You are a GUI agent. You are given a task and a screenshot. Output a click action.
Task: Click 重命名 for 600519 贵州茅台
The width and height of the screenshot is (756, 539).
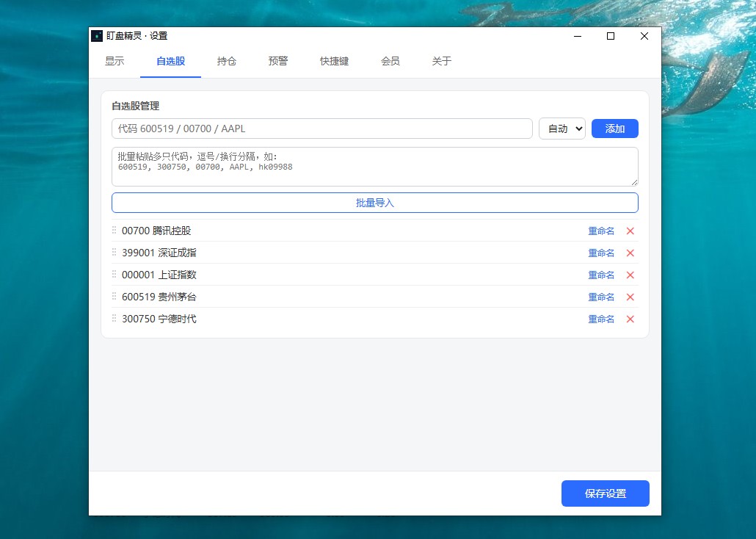tap(601, 297)
